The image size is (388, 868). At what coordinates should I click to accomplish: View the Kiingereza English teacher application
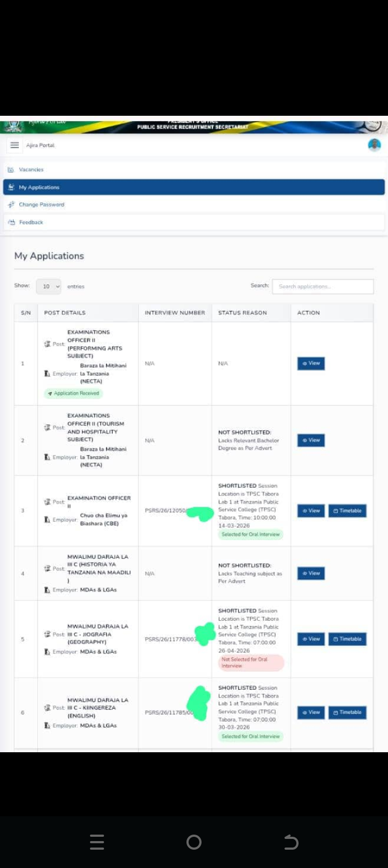[311, 712]
